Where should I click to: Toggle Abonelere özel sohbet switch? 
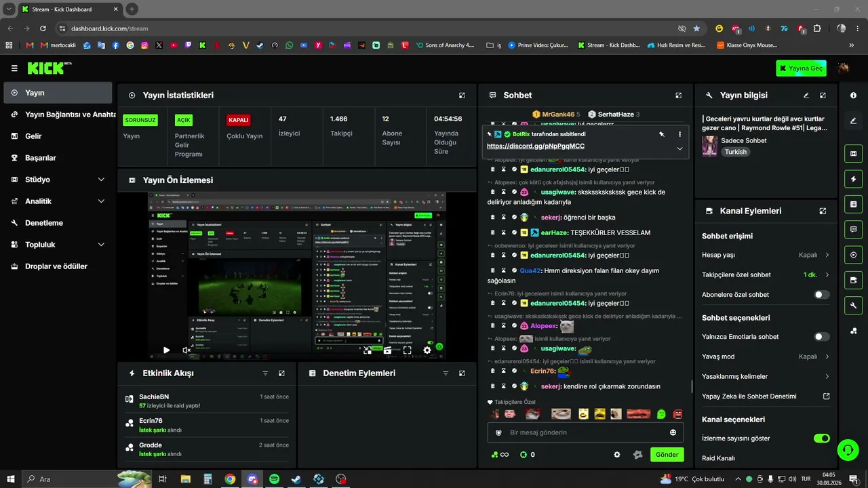point(821,295)
